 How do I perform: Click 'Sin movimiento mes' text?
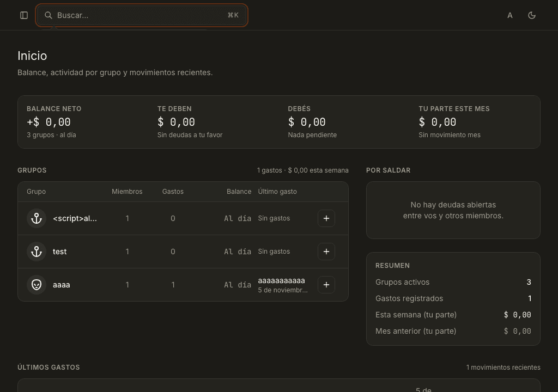tap(450, 135)
